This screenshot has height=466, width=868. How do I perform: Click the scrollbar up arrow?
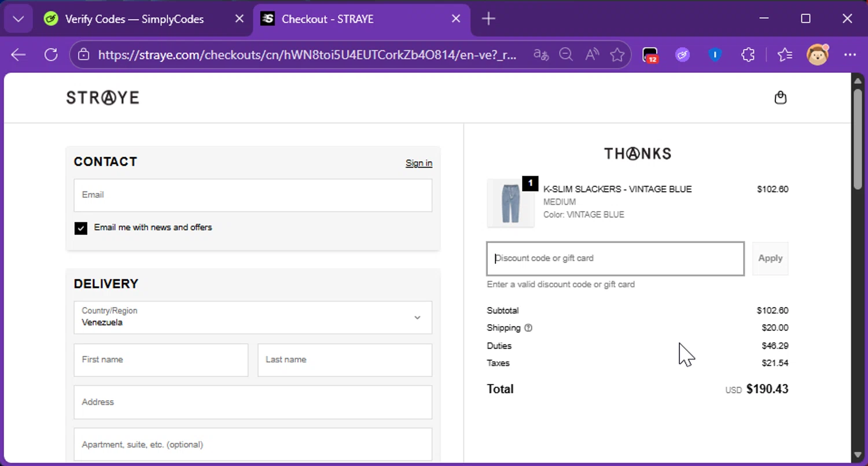859,80
